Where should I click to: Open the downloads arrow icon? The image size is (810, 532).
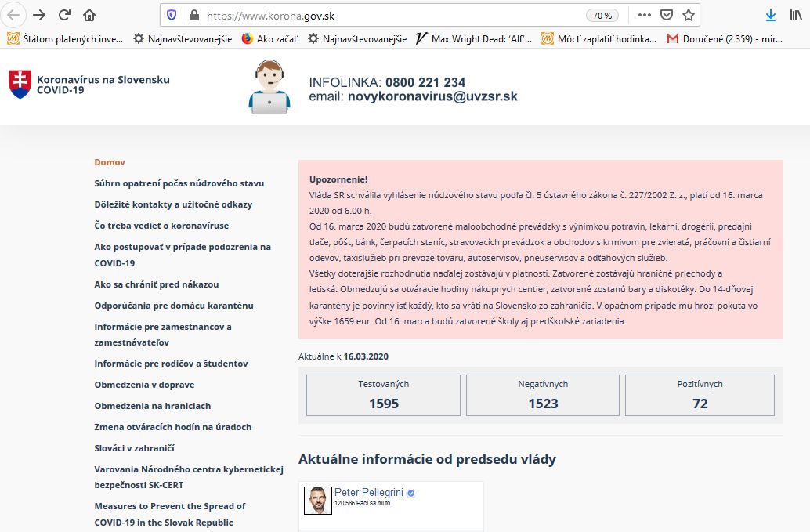[771, 15]
